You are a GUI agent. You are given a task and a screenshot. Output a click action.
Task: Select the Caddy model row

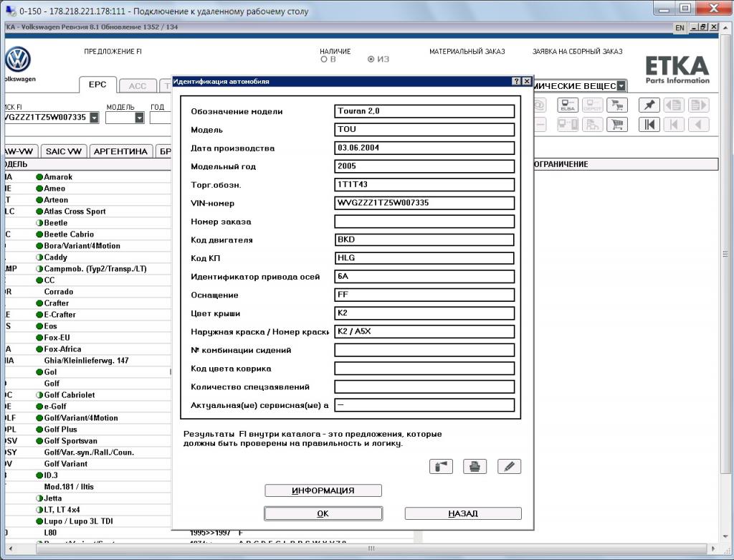pos(88,257)
